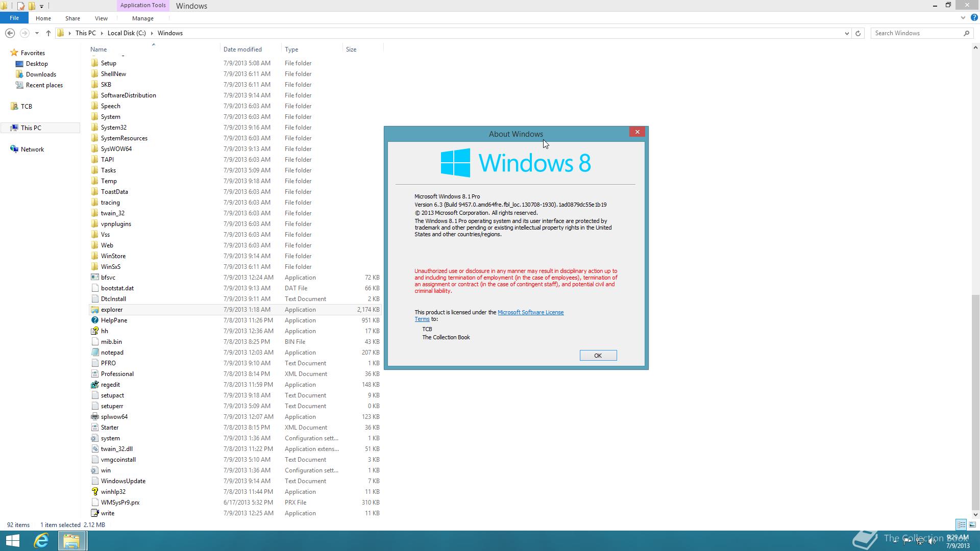Select the Starter XML document icon
Screen dimensions: 980x551
[x=94, y=428]
